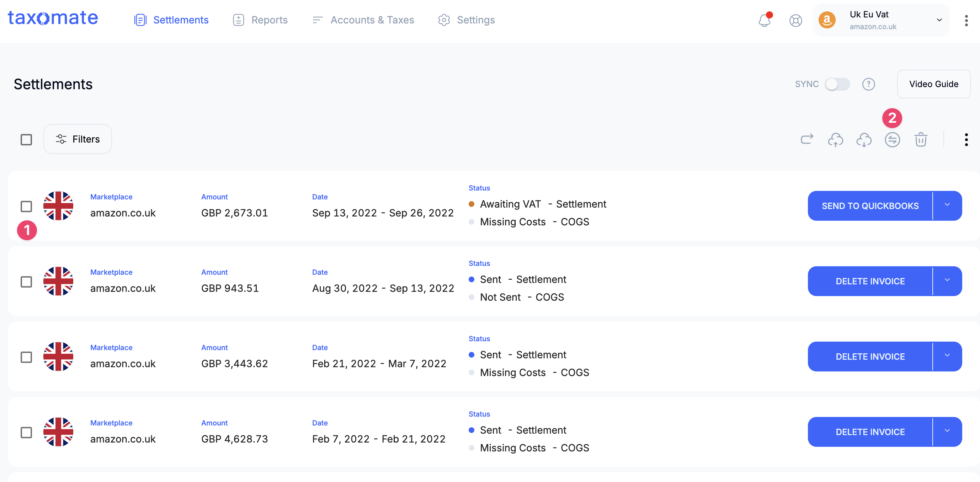Delete invoice for Feb 21 settlement
Viewport: 980px width, 482px height.
tap(870, 356)
